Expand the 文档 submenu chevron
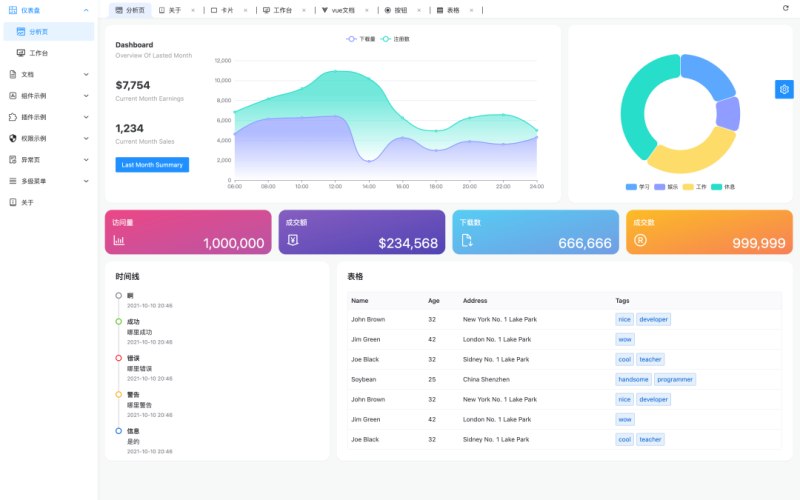Image resolution: width=800 pixels, height=500 pixels. click(x=86, y=74)
